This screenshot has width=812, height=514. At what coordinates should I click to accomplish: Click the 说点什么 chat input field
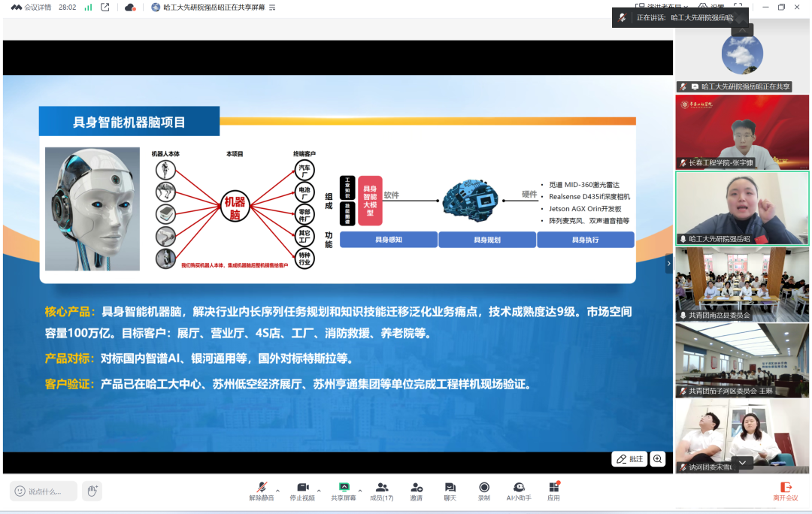click(41, 491)
